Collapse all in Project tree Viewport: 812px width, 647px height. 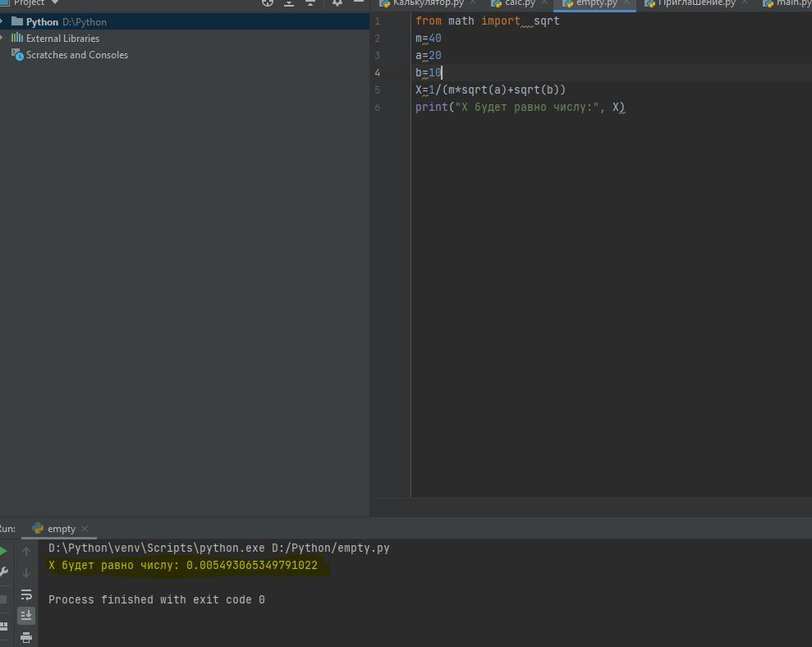[310, 2]
